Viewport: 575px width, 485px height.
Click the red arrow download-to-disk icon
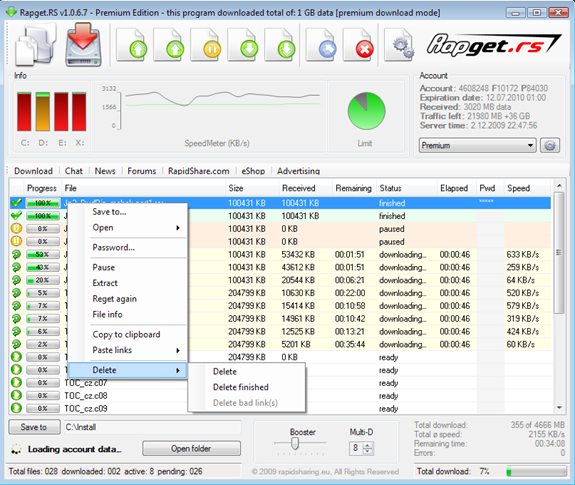click(x=83, y=45)
